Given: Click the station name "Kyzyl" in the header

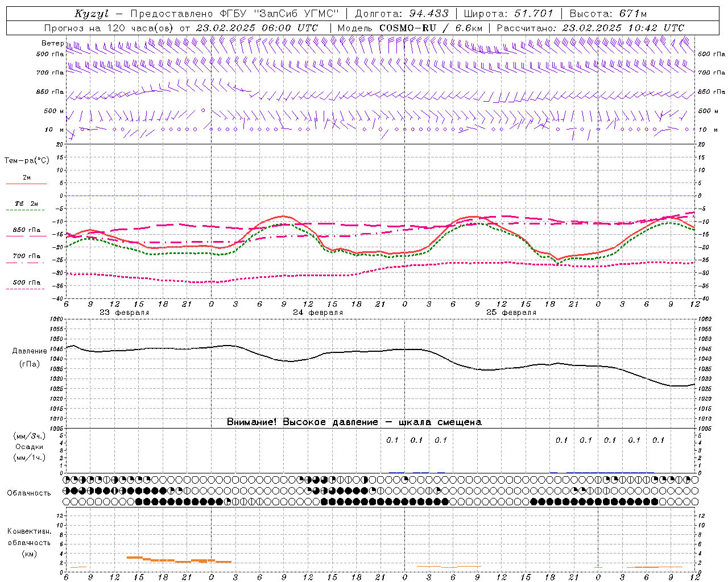Looking at the screenshot, I should tap(91, 14).
